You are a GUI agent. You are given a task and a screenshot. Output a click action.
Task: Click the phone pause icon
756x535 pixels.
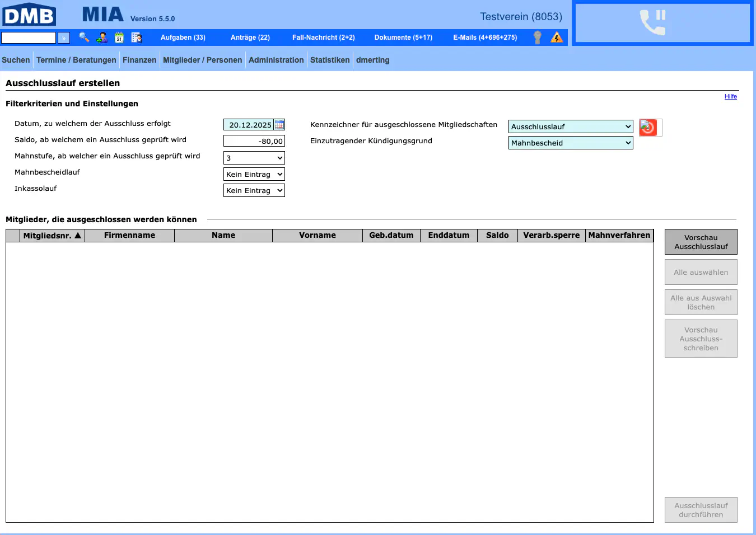point(653,23)
